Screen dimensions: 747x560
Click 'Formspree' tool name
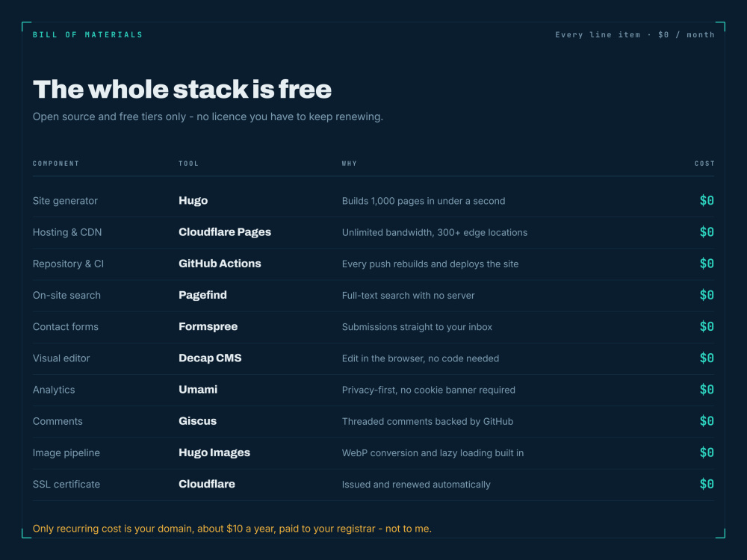208,326
